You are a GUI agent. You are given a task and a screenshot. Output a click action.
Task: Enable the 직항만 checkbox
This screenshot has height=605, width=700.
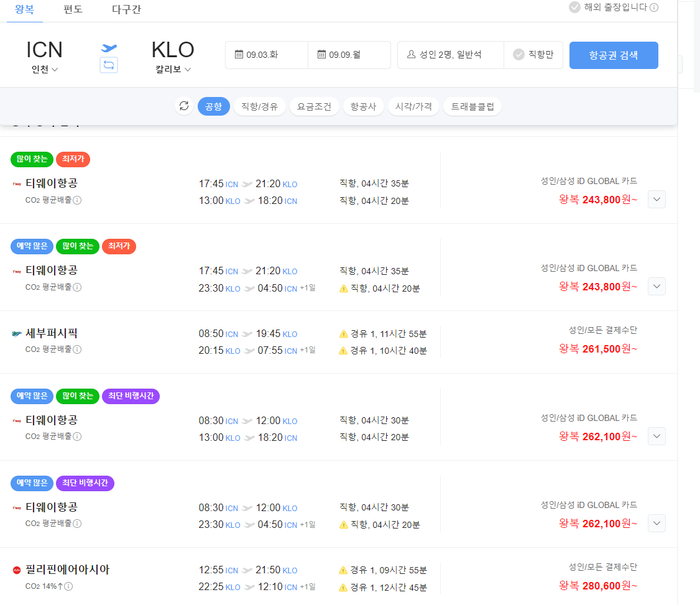(518, 55)
